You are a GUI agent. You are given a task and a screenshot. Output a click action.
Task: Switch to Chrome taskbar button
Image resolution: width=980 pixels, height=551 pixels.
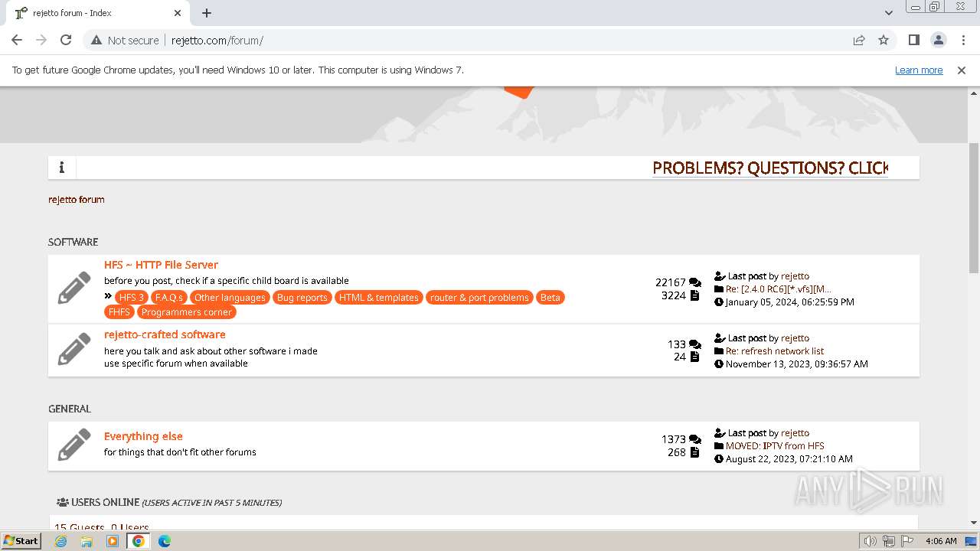pos(139,541)
